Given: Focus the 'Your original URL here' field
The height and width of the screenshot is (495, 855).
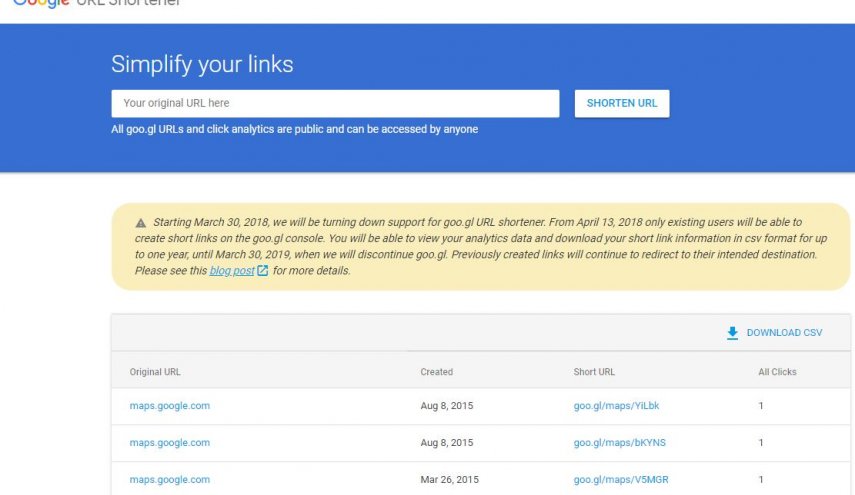Looking at the screenshot, I should tap(335, 104).
